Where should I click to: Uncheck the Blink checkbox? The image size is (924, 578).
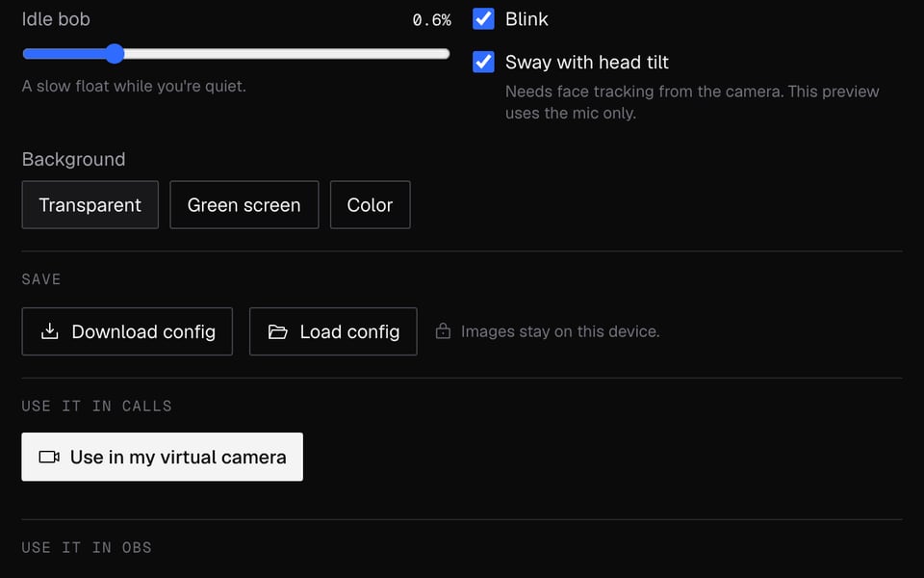483,19
